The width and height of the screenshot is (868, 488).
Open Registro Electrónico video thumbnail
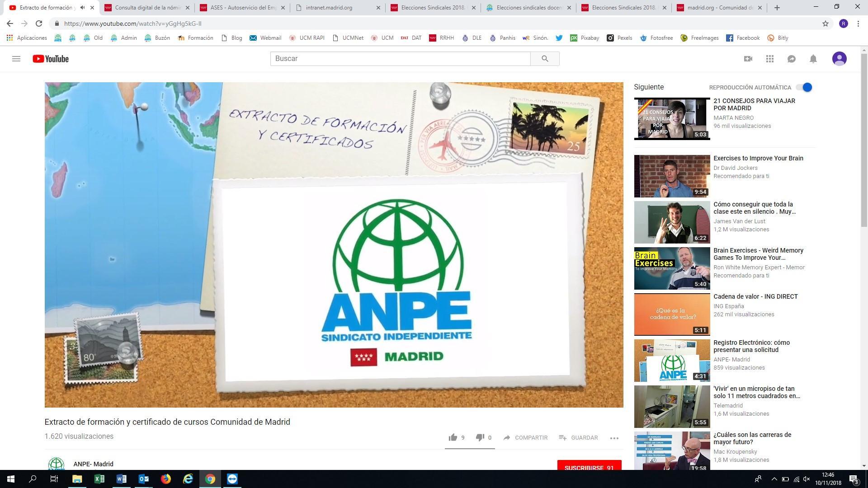(672, 361)
